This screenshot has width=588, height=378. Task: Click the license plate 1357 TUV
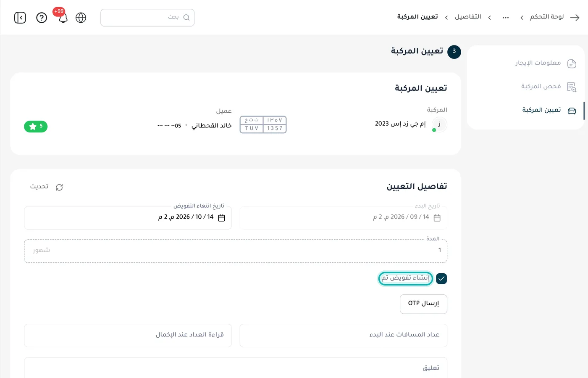click(263, 124)
